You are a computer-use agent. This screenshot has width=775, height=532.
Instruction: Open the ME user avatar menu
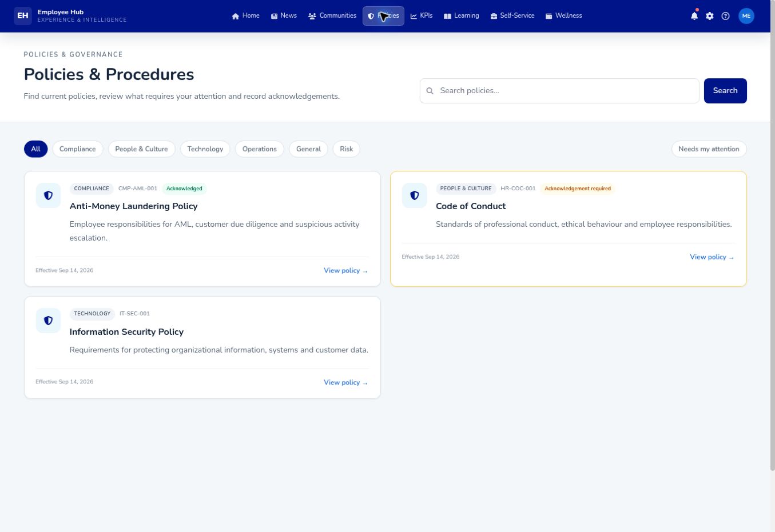746,16
